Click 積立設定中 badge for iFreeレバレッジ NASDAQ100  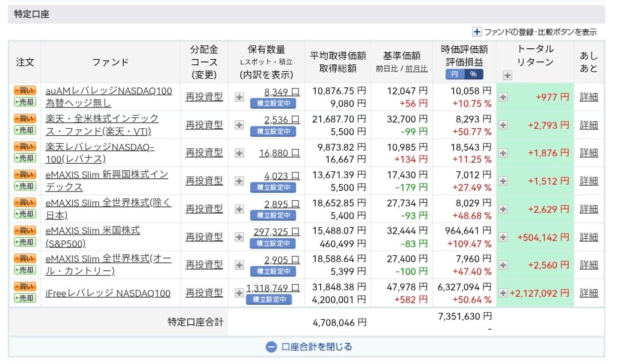point(269,300)
